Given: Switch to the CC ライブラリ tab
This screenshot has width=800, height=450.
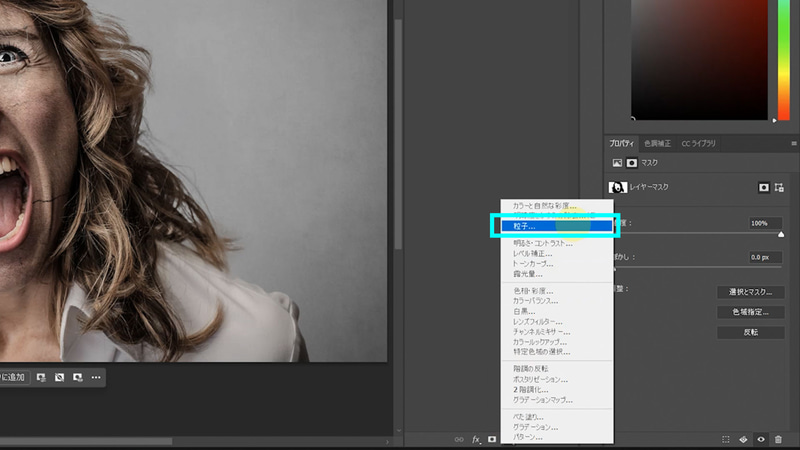Looking at the screenshot, I should [698, 143].
